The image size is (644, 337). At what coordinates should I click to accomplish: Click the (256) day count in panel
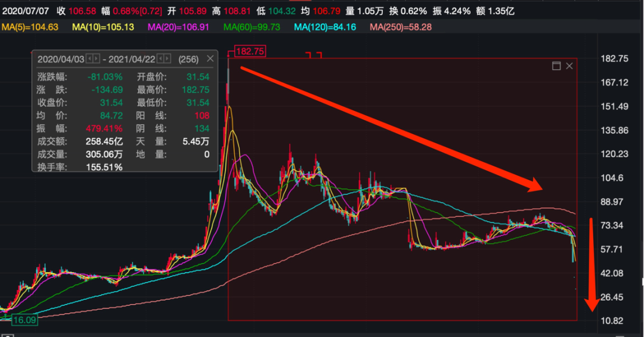(x=188, y=59)
